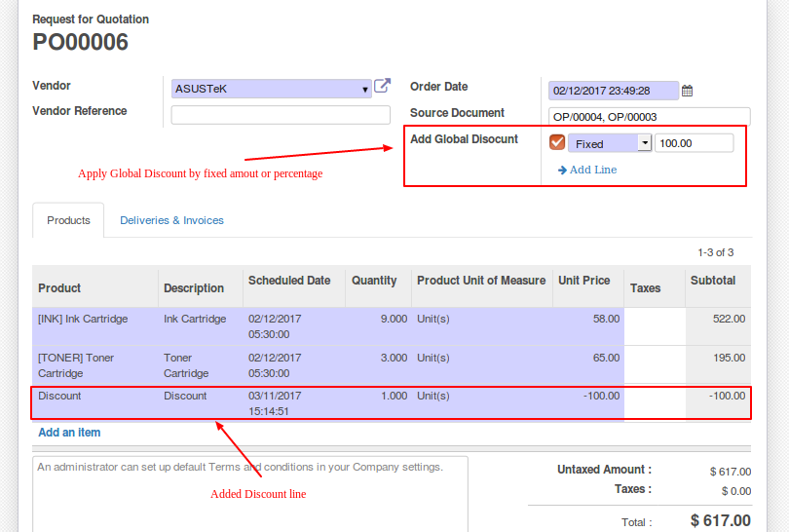
Task: Open vendor external link icon
Action: (383, 87)
